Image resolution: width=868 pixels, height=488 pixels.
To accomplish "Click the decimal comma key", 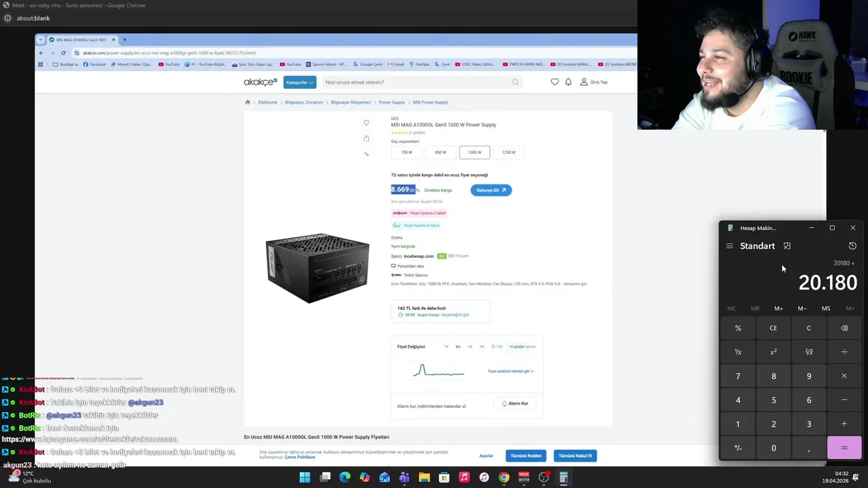I will click(x=809, y=448).
